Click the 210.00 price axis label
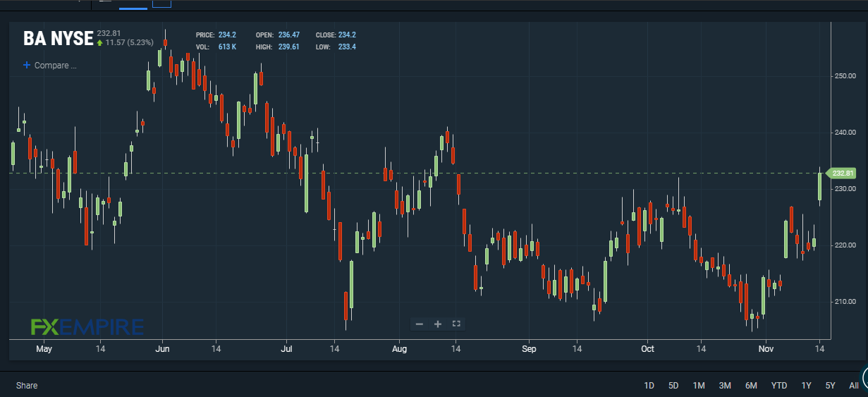Viewport: 868px width, 397px height. tap(845, 302)
